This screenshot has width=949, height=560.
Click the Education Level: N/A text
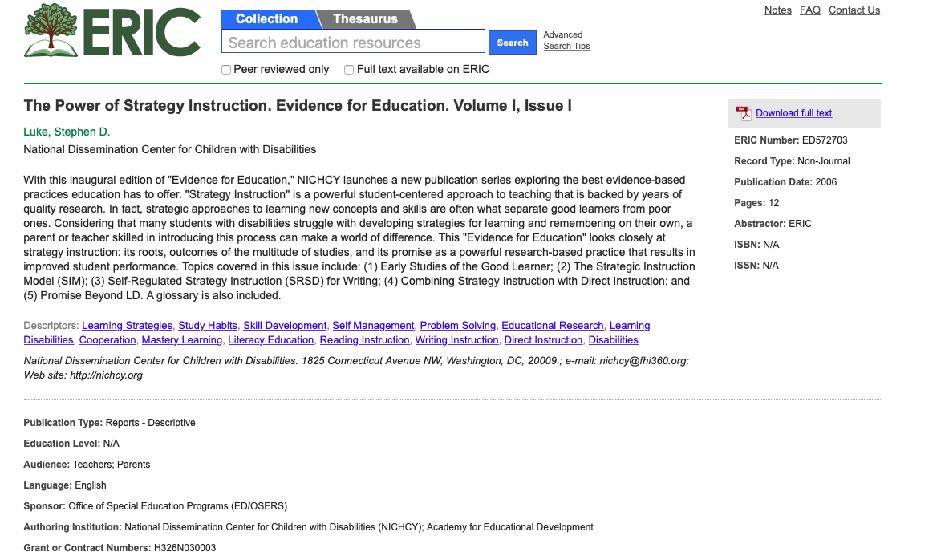[71, 444]
